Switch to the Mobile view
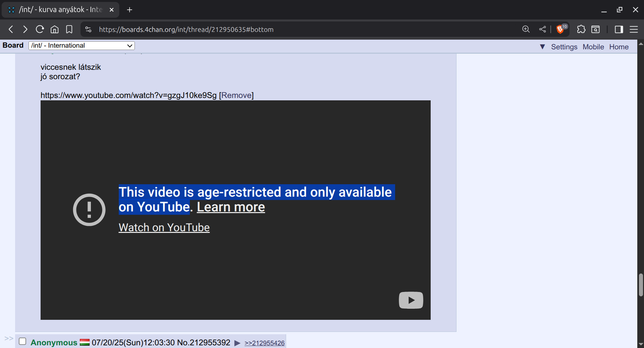 [x=593, y=47]
